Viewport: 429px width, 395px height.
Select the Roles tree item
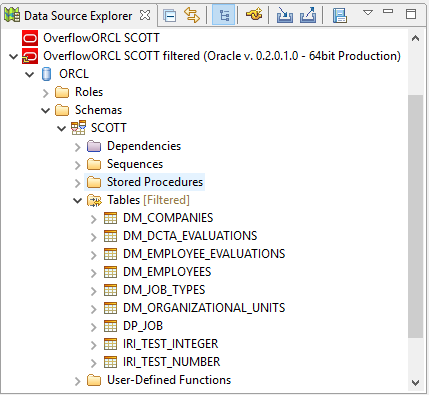89,92
